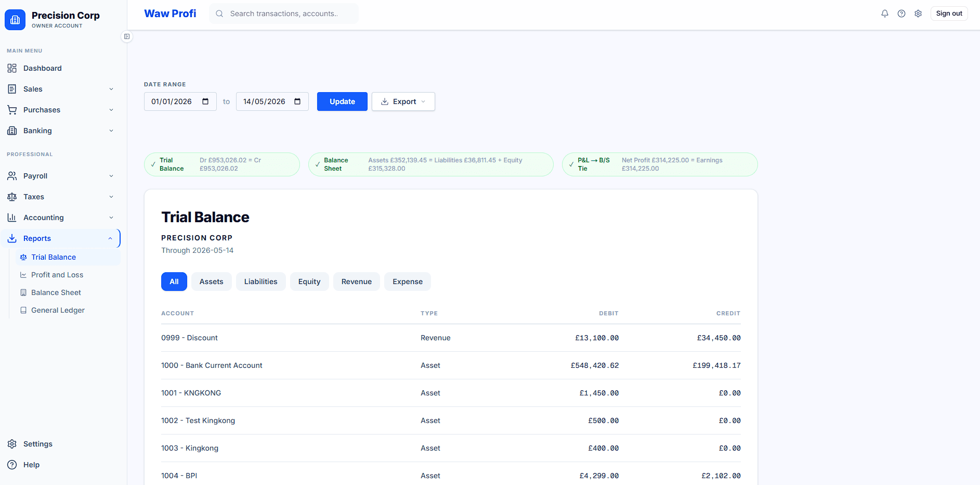Image resolution: width=980 pixels, height=485 pixels.
Task: Collapse the sidebar with the panel toggle icon
Action: (x=127, y=36)
